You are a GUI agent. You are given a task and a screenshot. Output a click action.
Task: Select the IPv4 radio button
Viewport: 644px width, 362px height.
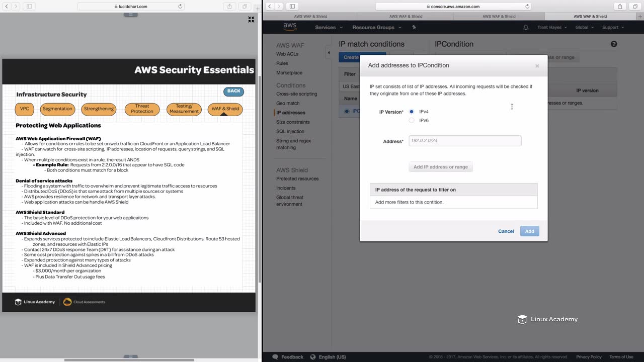pos(412,112)
